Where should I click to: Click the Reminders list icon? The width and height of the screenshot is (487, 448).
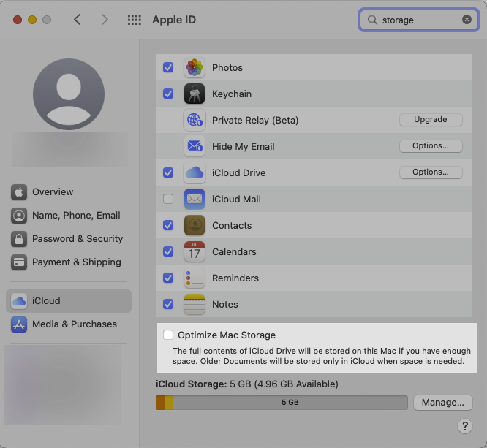[195, 278]
